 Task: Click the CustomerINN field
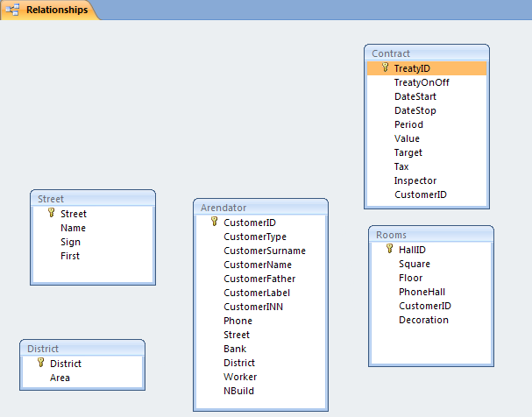coord(253,307)
